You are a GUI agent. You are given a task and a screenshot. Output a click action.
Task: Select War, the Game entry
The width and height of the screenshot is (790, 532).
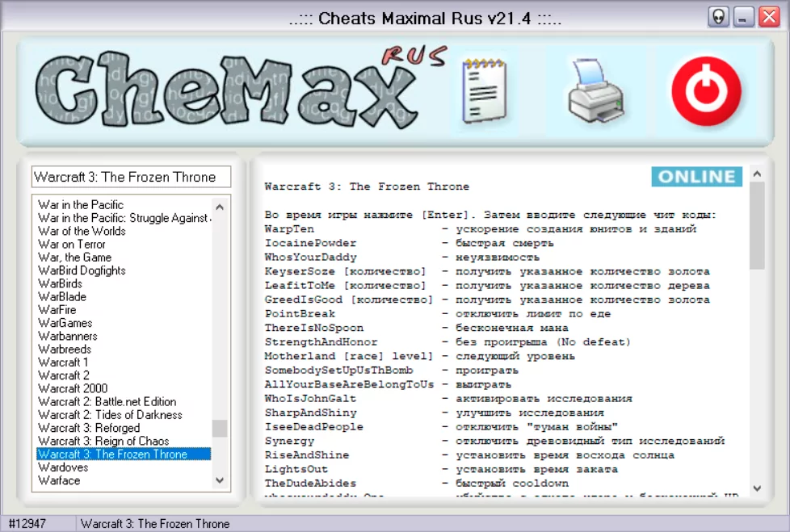(124, 258)
